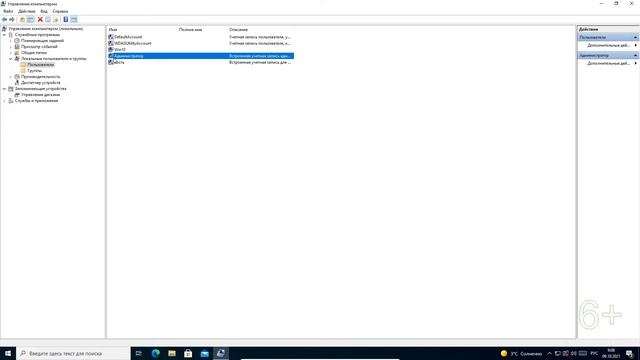Viewport: 640px width, 360px height.
Task: Click the description text of the Гость row
Action: tap(260, 62)
